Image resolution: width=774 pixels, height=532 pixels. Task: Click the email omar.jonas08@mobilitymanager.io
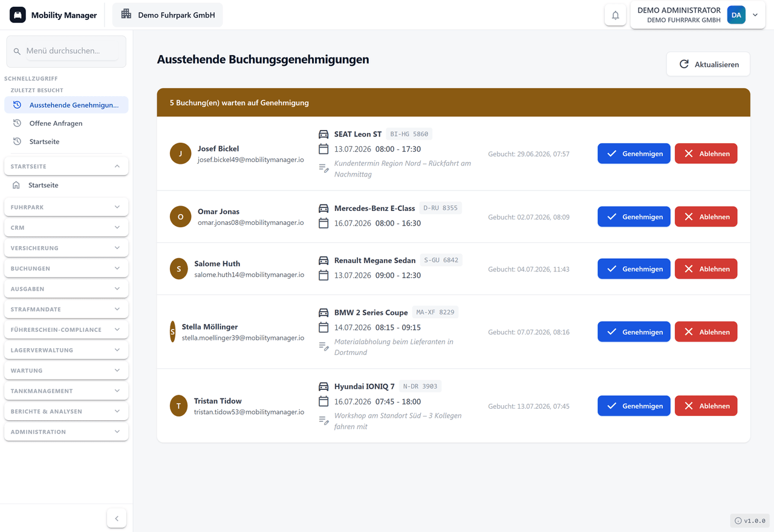point(251,222)
